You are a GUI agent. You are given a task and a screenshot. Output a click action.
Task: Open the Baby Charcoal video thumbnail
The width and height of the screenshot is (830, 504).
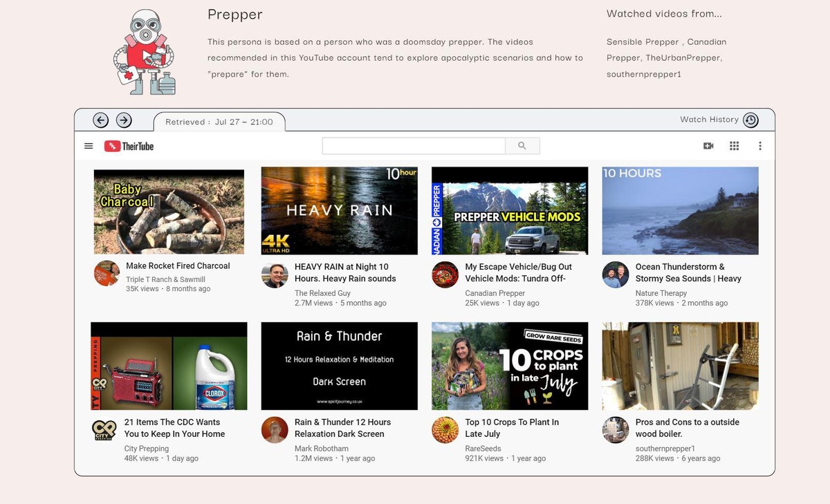[169, 212]
